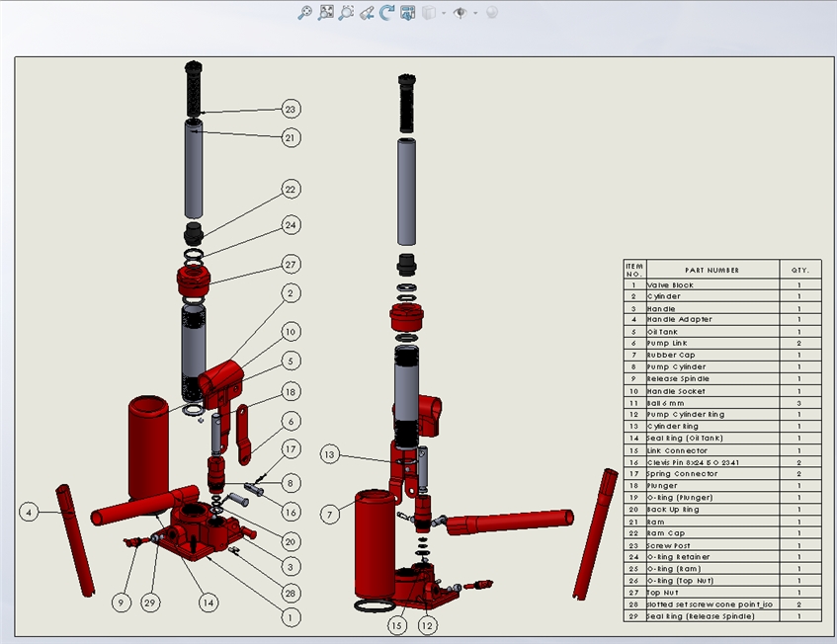Click the 'Ram Cap' table cell
Image resolution: width=837 pixels, height=644 pixels.
click(x=712, y=533)
